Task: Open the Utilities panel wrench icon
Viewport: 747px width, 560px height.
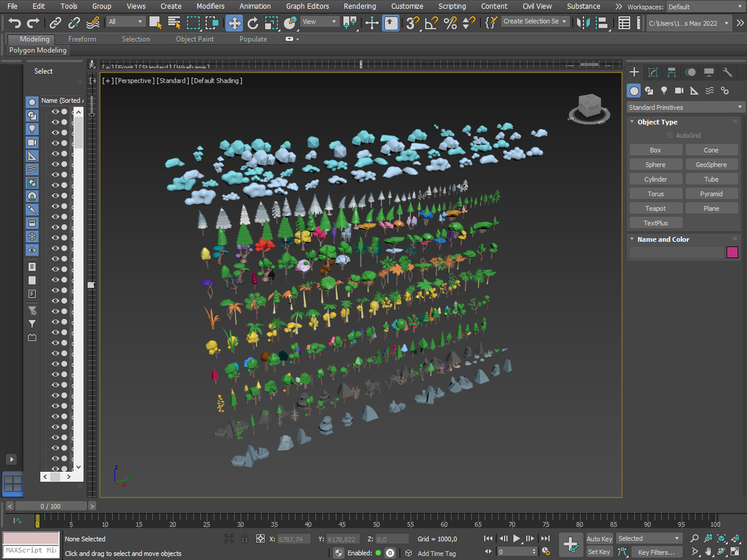Action: click(728, 72)
